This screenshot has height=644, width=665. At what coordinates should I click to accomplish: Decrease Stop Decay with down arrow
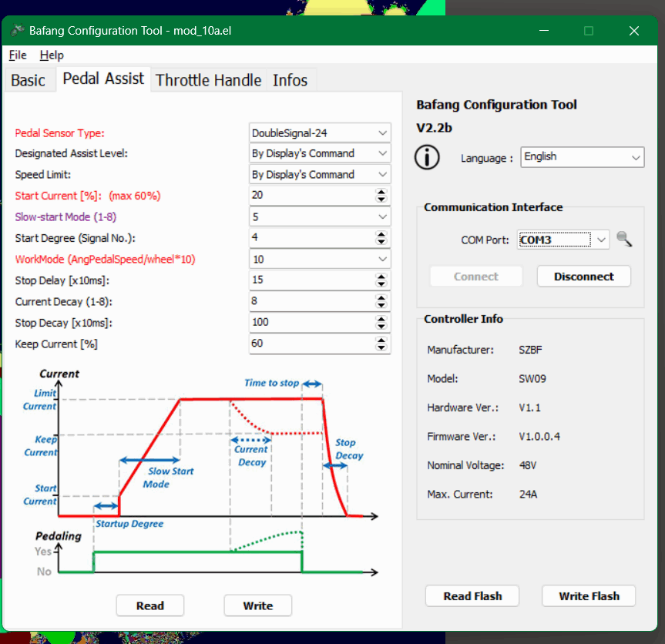381,327
